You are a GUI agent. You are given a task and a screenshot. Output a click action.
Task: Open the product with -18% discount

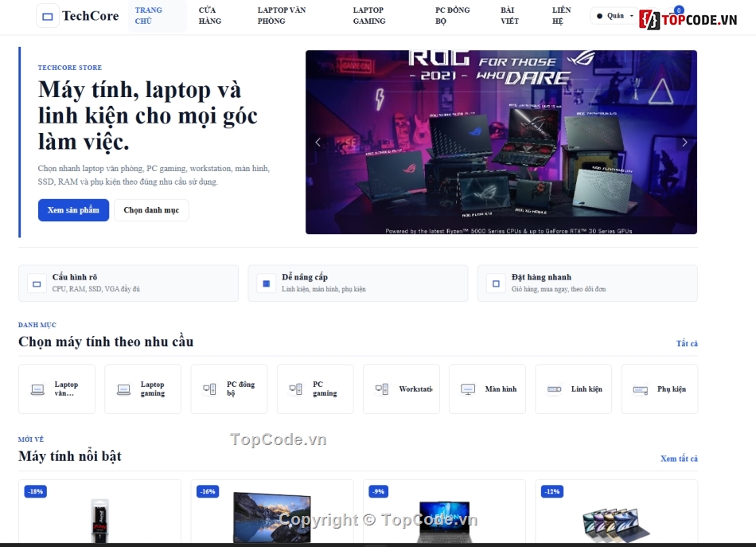tap(99, 512)
